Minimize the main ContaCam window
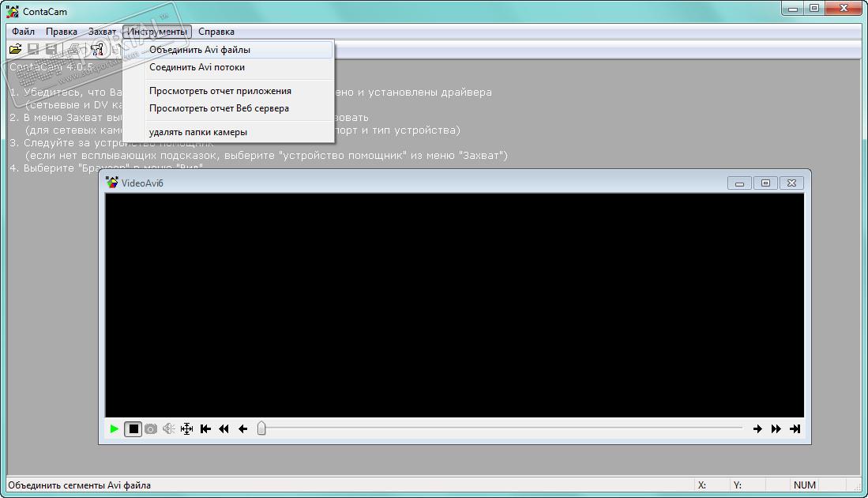Screen dimensions: 868x498 [793, 9]
